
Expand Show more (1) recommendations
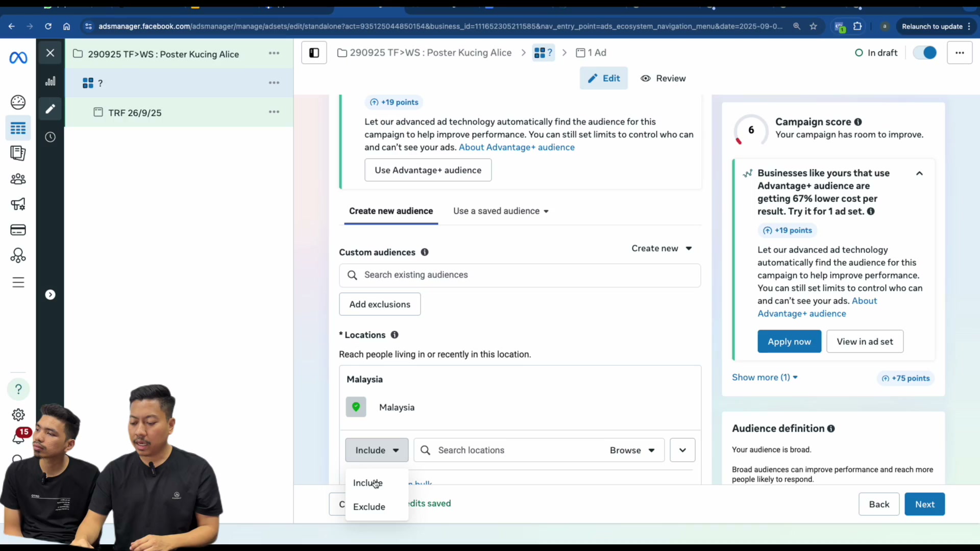click(765, 378)
